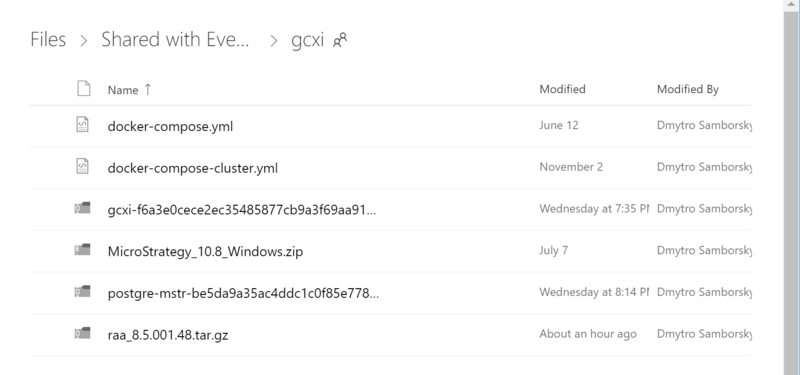Screen dimensions: 800x375
Task: Open the raa_8.5.001.48.tar.gz file
Action: (168, 335)
